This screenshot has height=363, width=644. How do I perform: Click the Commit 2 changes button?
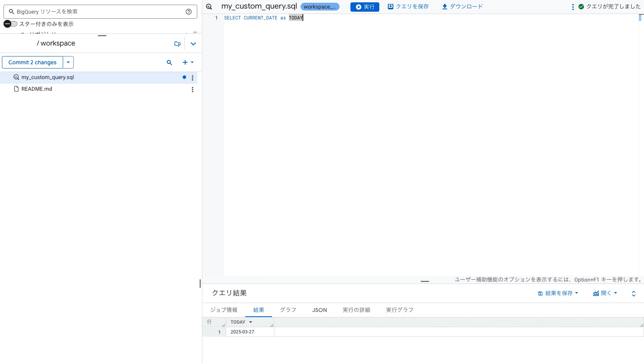click(x=32, y=62)
